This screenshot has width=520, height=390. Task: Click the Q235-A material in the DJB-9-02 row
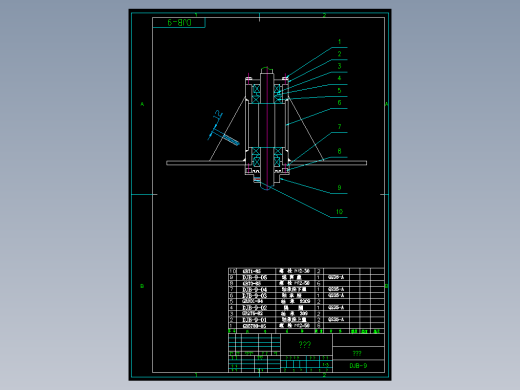(x=336, y=307)
